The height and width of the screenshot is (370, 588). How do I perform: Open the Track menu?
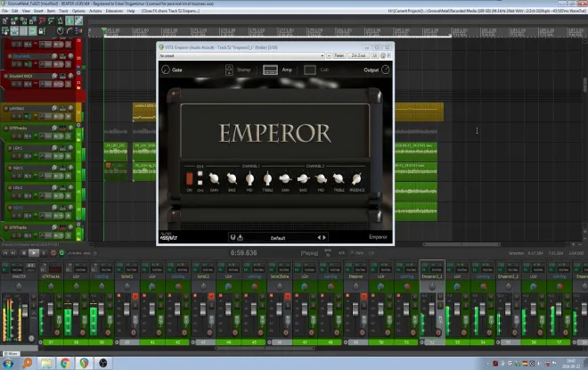tap(63, 11)
